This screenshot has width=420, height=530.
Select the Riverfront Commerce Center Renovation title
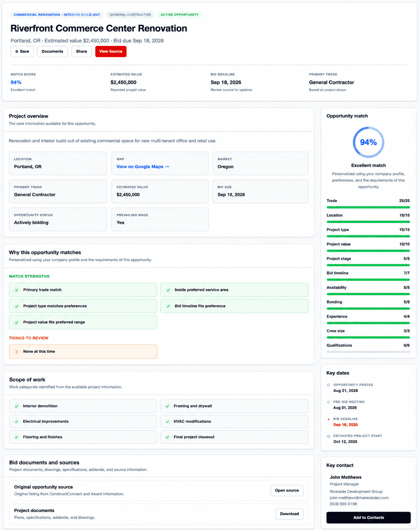99,28
